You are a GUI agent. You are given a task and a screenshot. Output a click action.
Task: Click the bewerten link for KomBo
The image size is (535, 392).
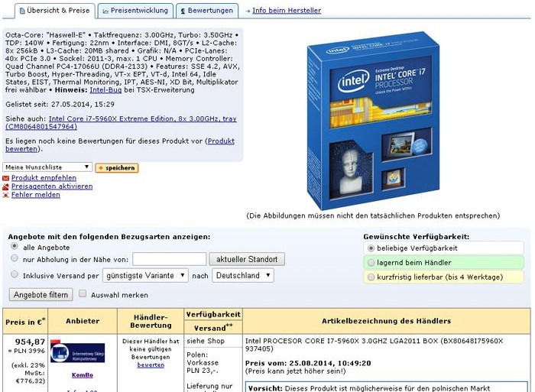pos(151,365)
